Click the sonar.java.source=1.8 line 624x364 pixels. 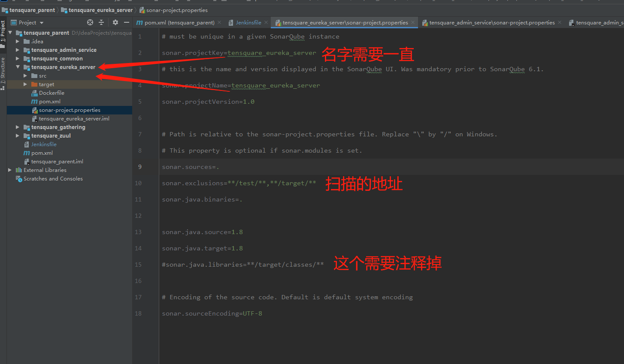pyautogui.click(x=202, y=232)
